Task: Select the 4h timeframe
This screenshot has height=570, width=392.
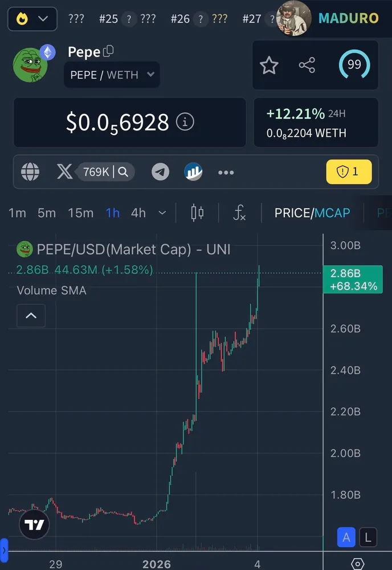Action: [x=138, y=213]
